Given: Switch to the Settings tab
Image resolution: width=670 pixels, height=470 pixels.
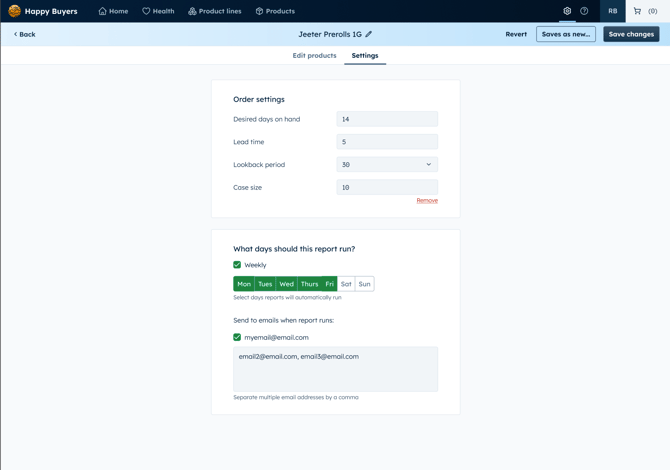Looking at the screenshot, I should pyautogui.click(x=365, y=56).
